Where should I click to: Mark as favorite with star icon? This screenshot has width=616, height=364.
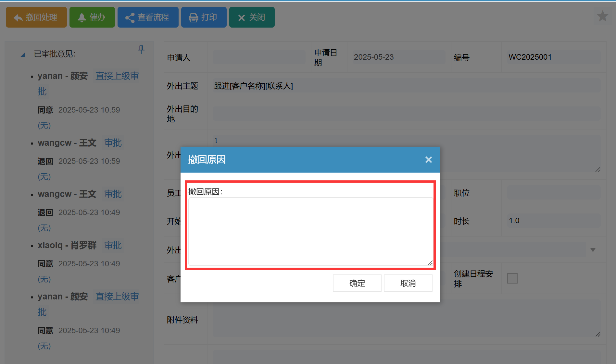[x=602, y=16]
